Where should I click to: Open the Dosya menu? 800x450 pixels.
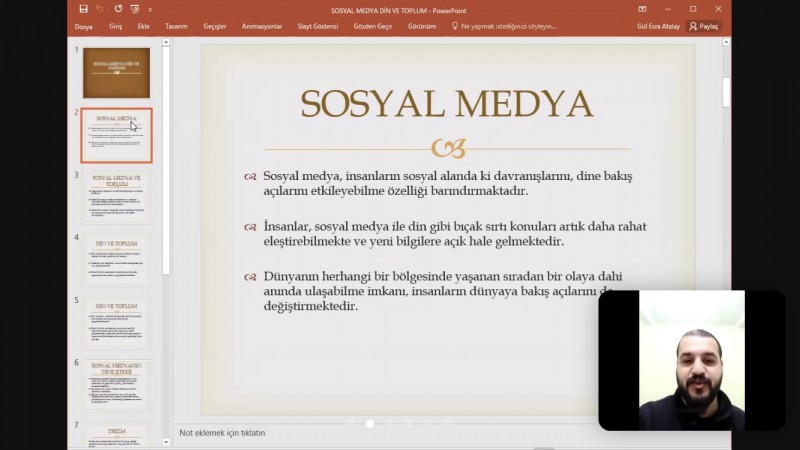[x=83, y=26]
